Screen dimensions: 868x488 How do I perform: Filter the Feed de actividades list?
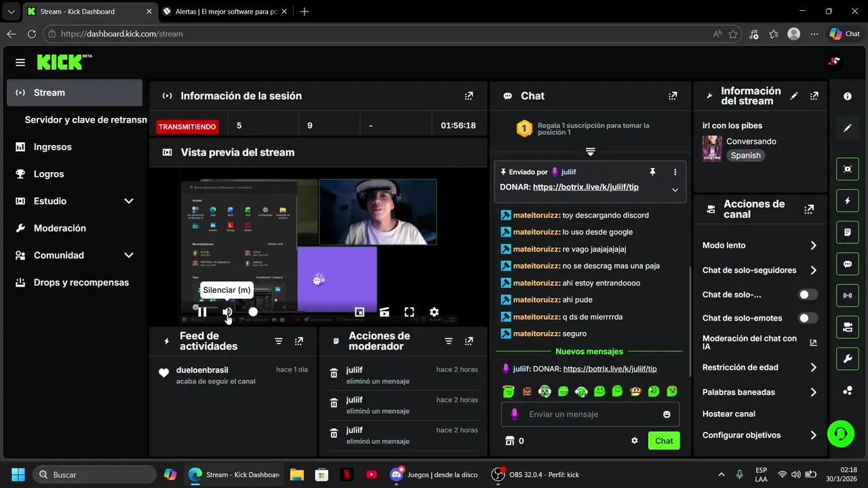[279, 341]
